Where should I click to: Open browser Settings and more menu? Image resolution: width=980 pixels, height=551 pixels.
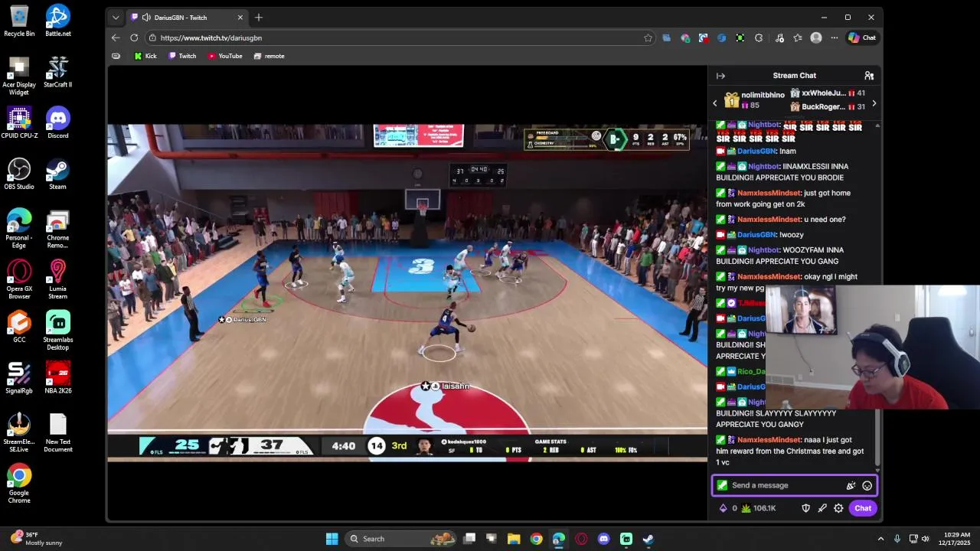[835, 37]
